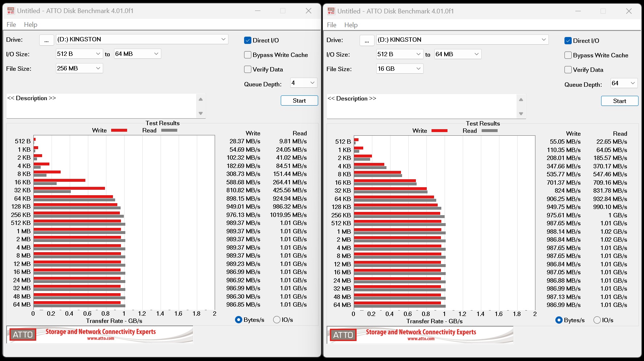644x361 pixels.
Task: Click the down arrow of right Description scrollbar
Action: [521, 114]
